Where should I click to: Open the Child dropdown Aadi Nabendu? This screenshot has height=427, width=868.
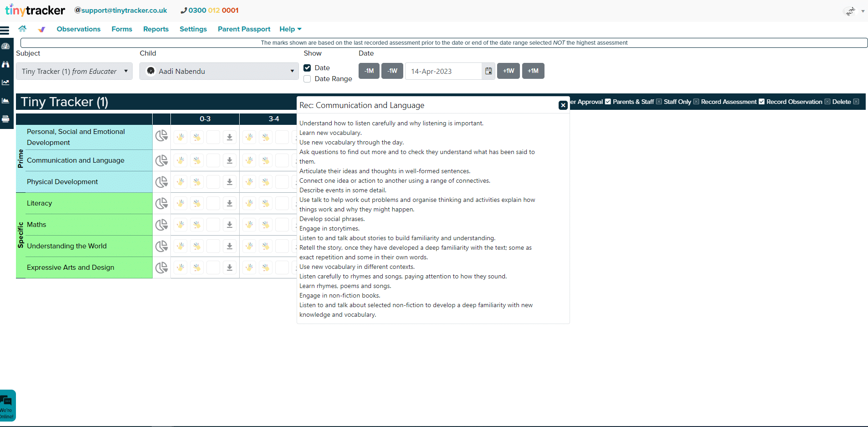coord(219,71)
